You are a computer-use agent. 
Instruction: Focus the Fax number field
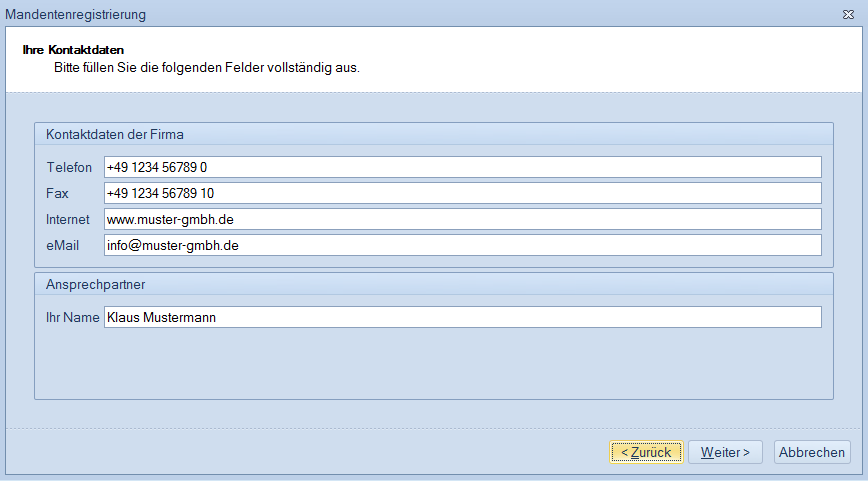[x=462, y=193]
